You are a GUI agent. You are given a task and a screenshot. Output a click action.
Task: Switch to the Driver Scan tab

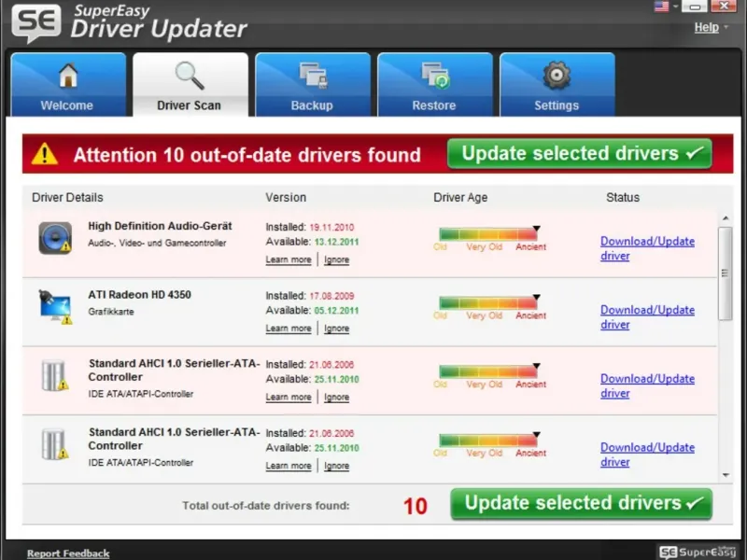point(190,85)
